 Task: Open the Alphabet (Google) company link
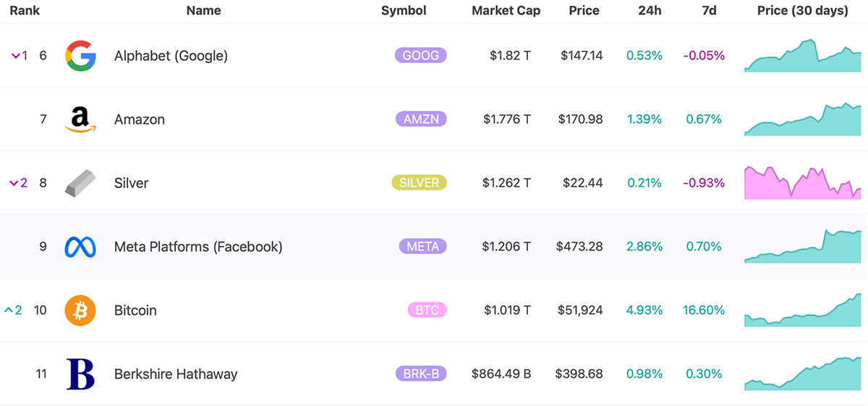click(x=171, y=56)
